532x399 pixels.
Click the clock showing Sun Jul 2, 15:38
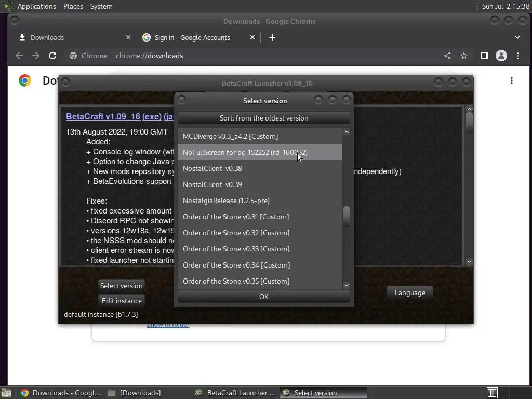(x=506, y=6)
